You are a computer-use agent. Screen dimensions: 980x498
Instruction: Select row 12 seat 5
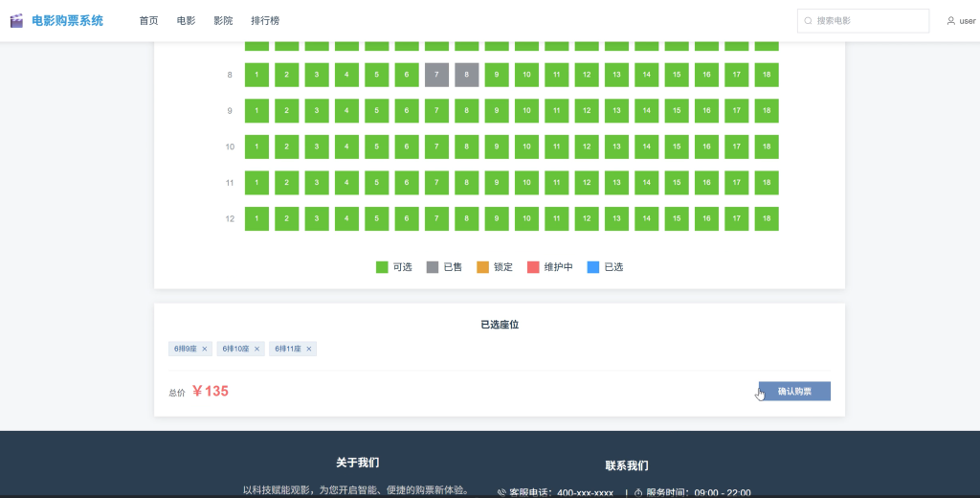(x=377, y=219)
